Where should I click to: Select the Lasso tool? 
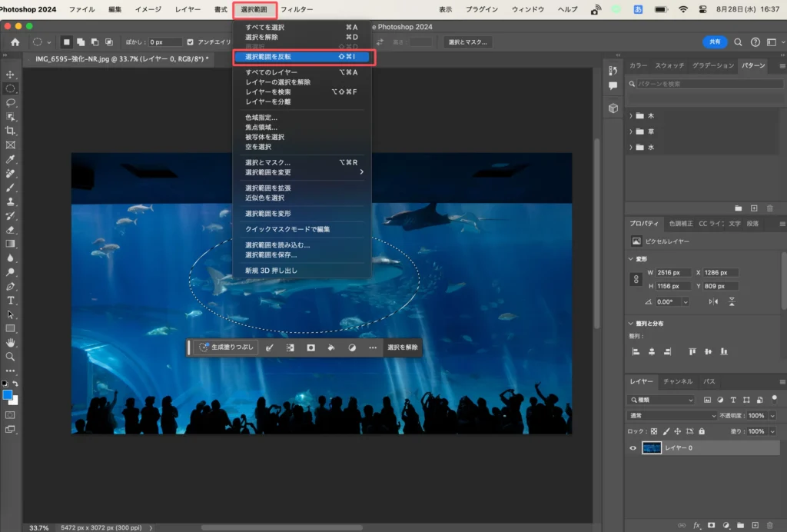tap(11, 102)
